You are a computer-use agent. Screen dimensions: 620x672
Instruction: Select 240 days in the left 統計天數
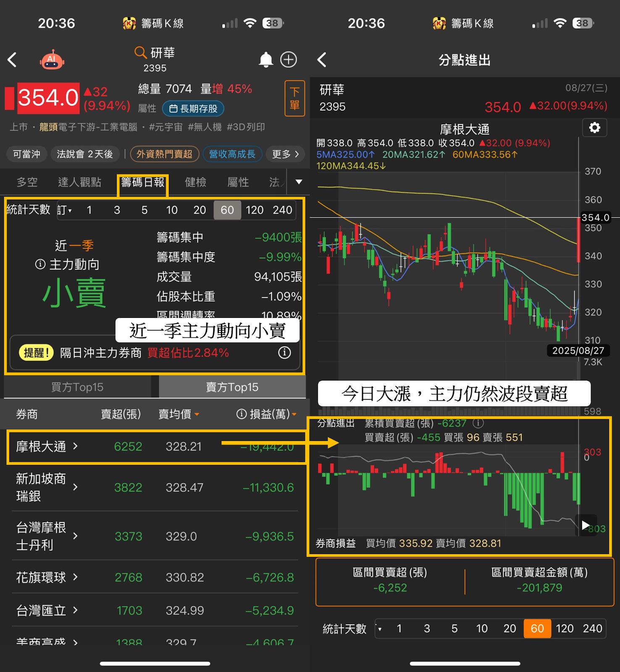[x=282, y=210]
